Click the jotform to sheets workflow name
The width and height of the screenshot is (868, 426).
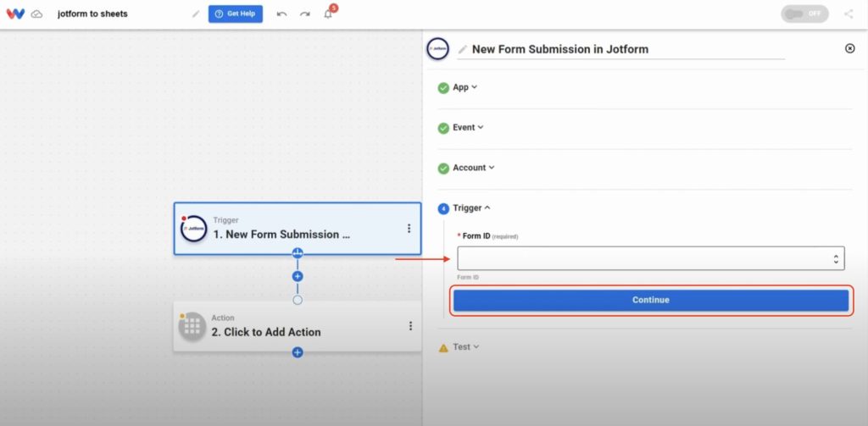[x=92, y=14]
